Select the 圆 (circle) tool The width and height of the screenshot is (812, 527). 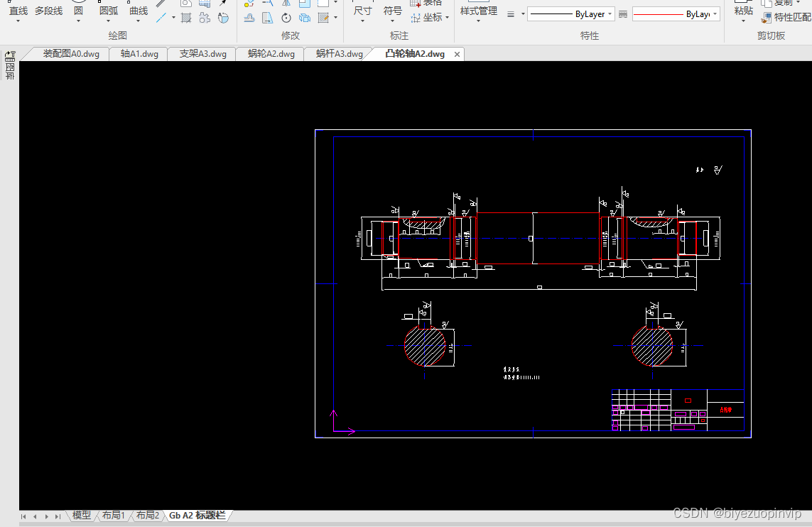(78, 11)
